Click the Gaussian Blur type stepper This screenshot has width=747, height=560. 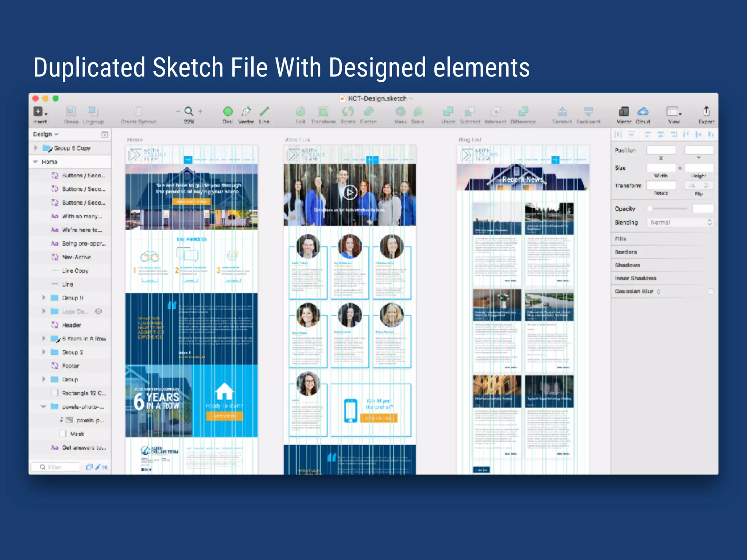pos(659,291)
